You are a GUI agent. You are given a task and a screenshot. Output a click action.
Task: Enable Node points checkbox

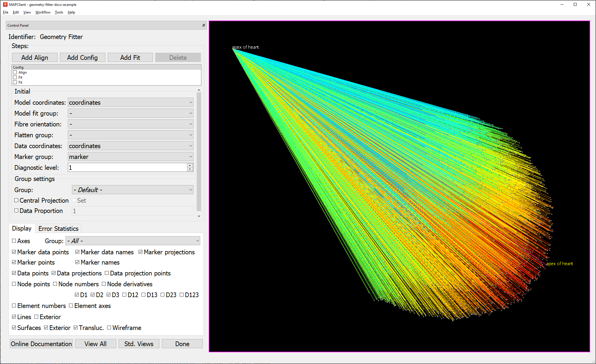click(14, 284)
